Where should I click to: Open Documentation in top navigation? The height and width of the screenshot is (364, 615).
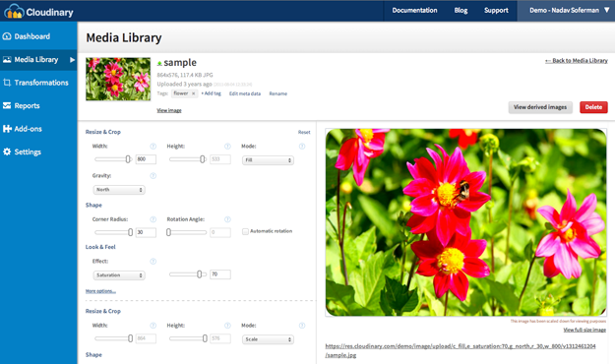(x=414, y=11)
